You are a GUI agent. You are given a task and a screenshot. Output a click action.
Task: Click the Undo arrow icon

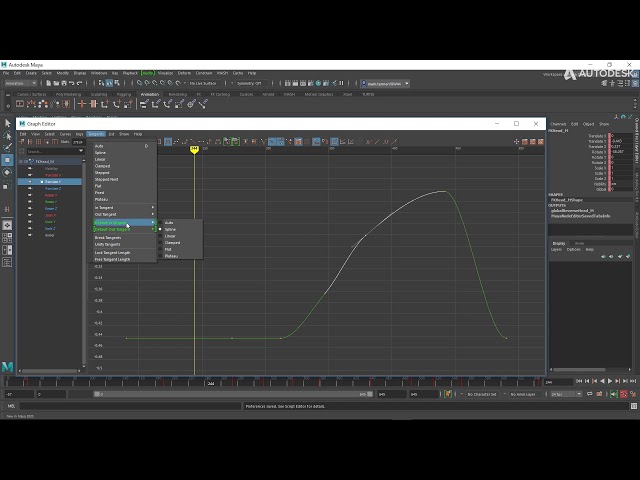72,83
